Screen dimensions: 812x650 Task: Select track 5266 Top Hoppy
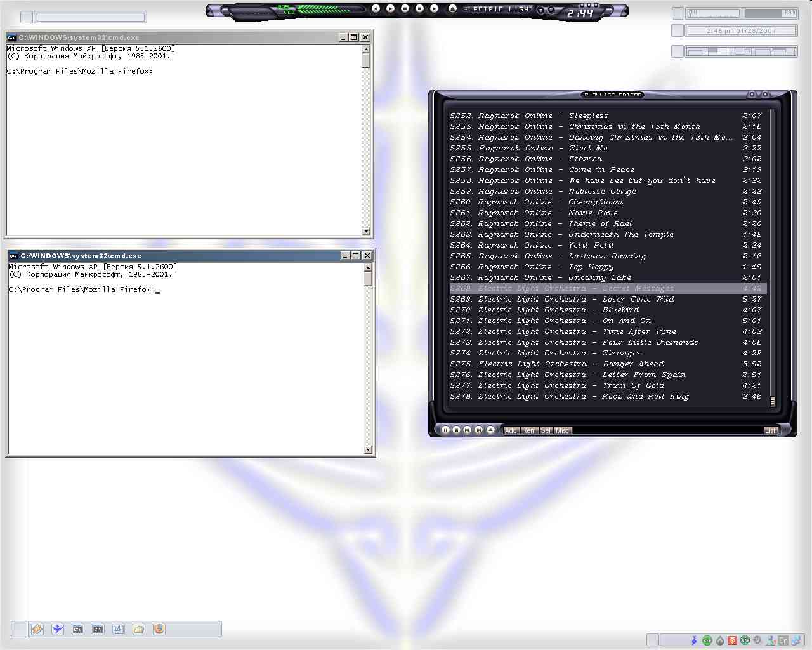tap(606, 267)
